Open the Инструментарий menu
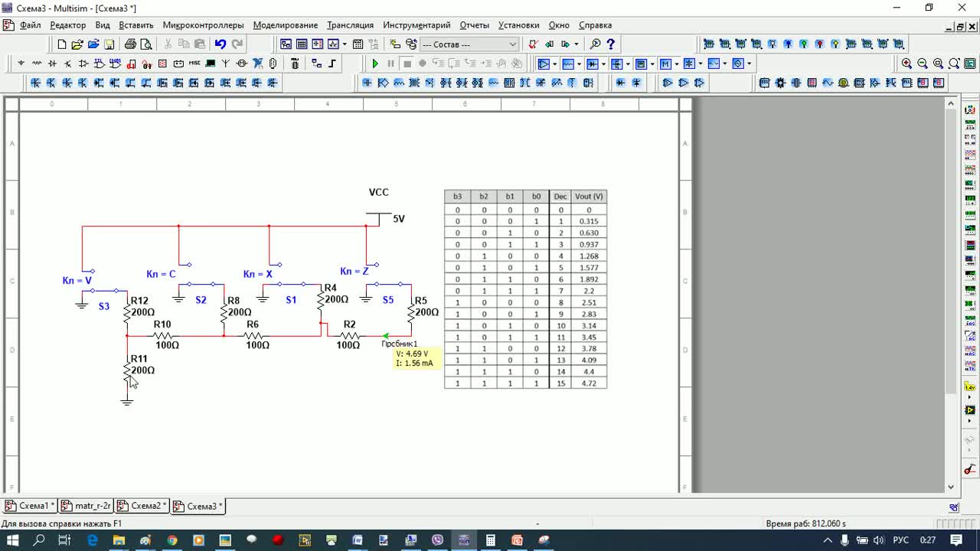The height and width of the screenshot is (551, 980). tap(416, 25)
